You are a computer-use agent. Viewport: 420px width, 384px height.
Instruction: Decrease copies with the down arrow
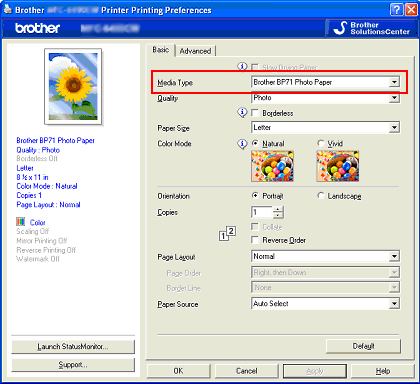click(x=278, y=215)
